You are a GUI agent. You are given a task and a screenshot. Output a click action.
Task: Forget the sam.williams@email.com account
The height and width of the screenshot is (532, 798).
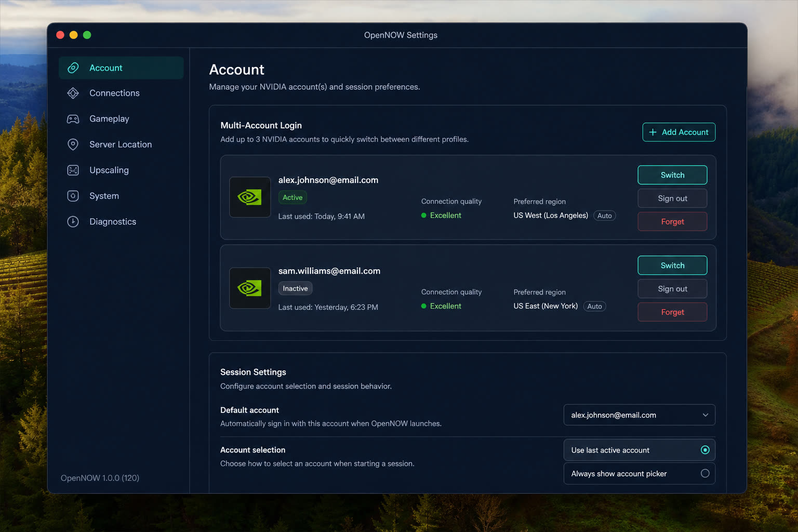point(672,312)
